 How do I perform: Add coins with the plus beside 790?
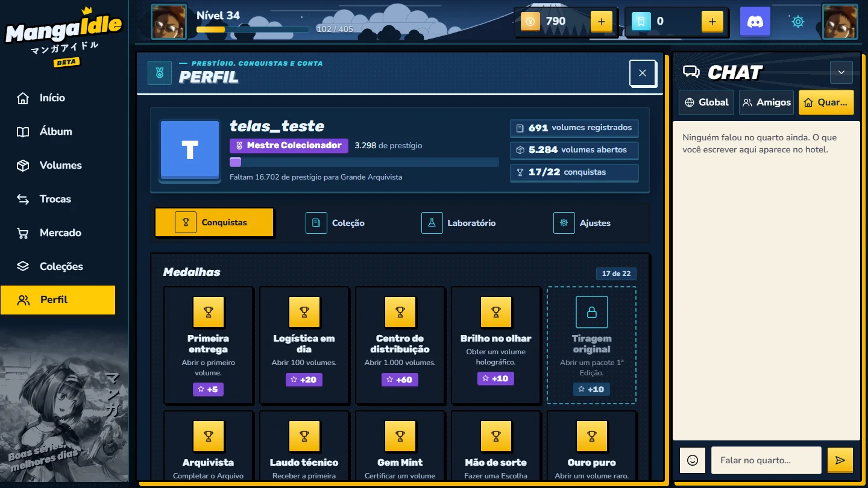click(601, 22)
